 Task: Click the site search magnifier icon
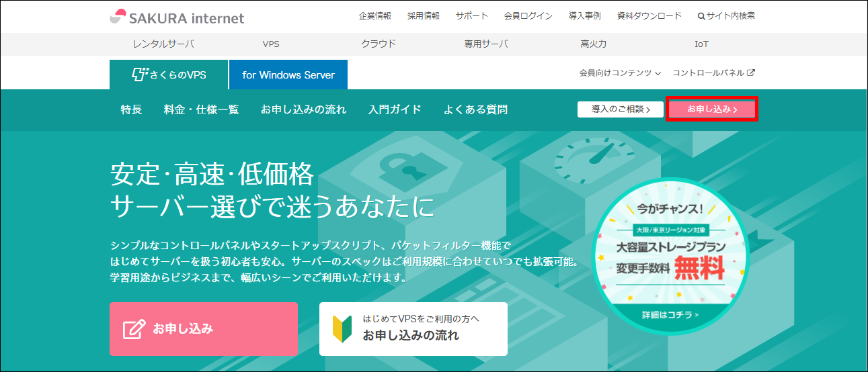pyautogui.click(x=701, y=16)
